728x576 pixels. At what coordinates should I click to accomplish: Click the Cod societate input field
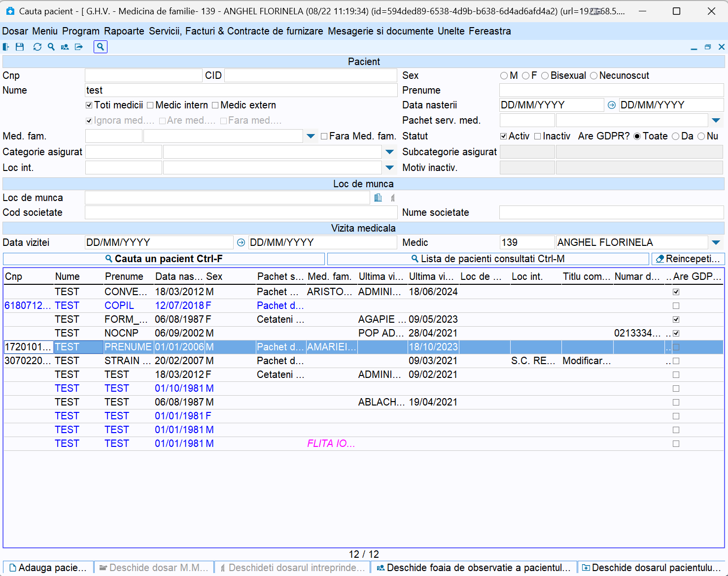pos(241,212)
